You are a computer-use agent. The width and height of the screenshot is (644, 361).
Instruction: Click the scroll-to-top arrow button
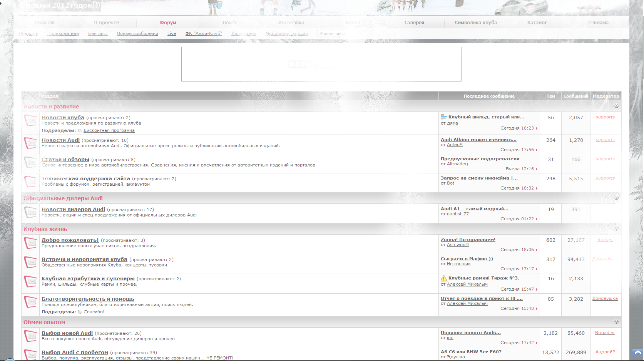(637, 353)
